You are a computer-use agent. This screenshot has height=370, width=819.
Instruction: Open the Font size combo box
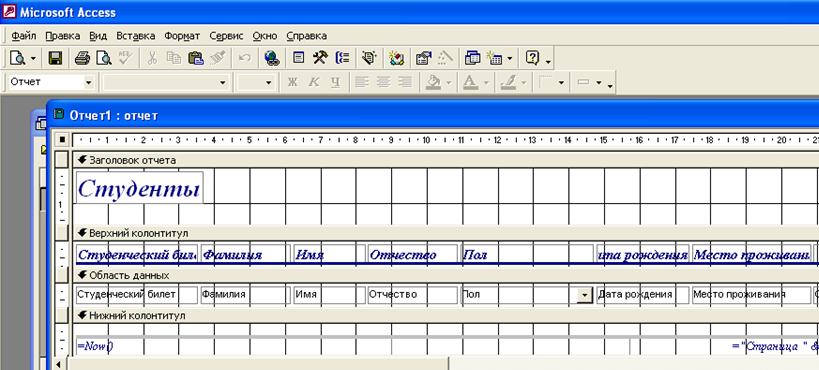coord(255,82)
